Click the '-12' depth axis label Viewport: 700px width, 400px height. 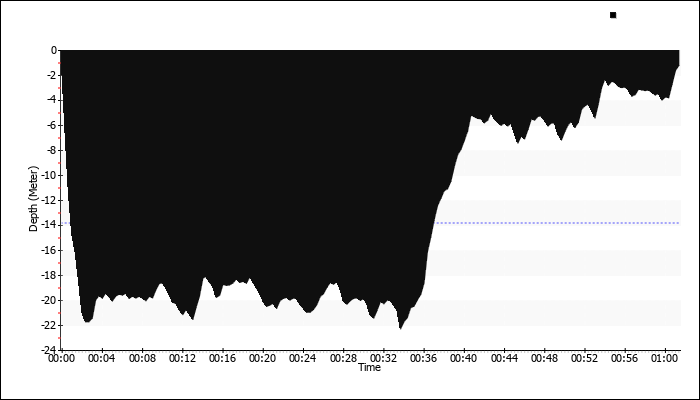pyautogui.click(x=50, y=200)
